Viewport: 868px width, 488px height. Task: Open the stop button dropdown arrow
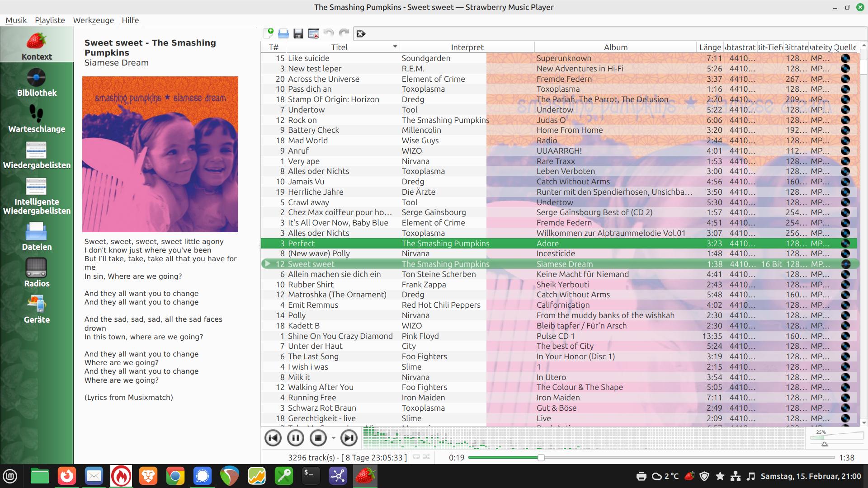(334, 438)
